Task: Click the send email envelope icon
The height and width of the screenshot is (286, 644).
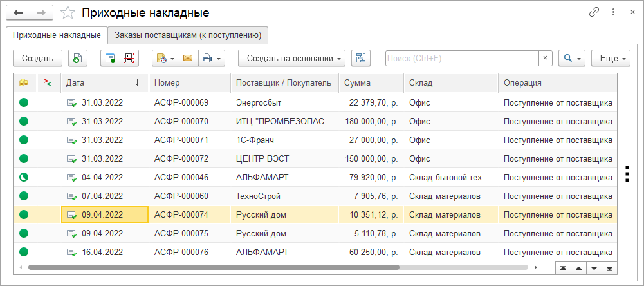Action: point(188,58)
